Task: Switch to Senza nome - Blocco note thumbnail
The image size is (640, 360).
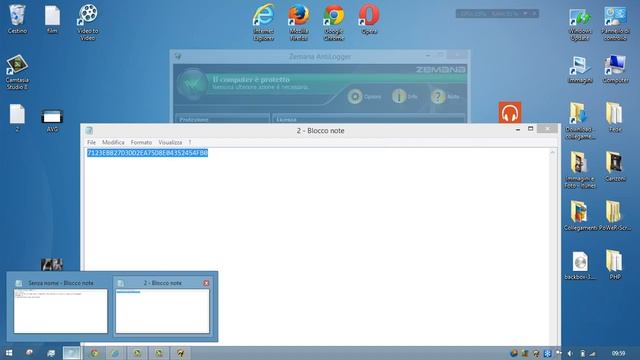Action: pyautogui.click(x=60, y=307)
